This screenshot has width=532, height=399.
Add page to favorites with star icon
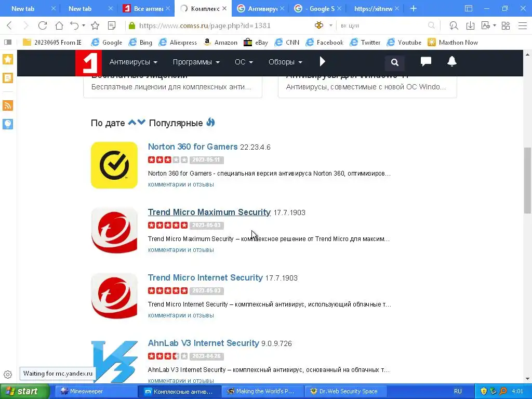click(96, 25)
